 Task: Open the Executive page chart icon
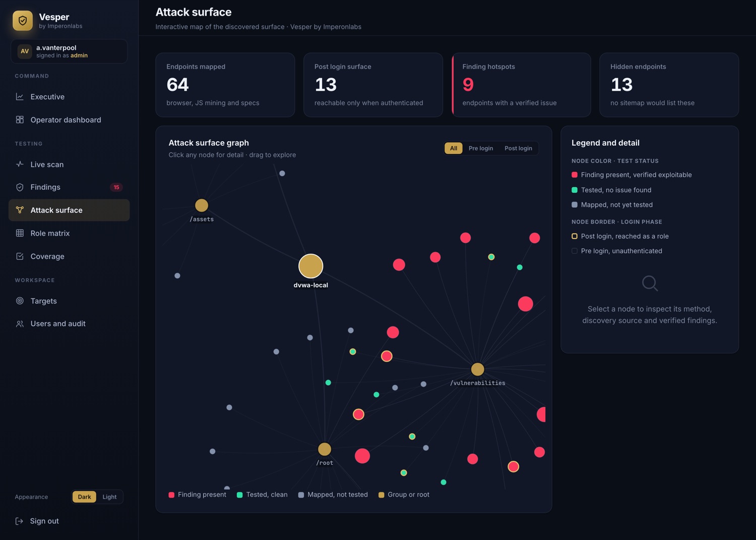pyautogui.click(x=20, y=97)
